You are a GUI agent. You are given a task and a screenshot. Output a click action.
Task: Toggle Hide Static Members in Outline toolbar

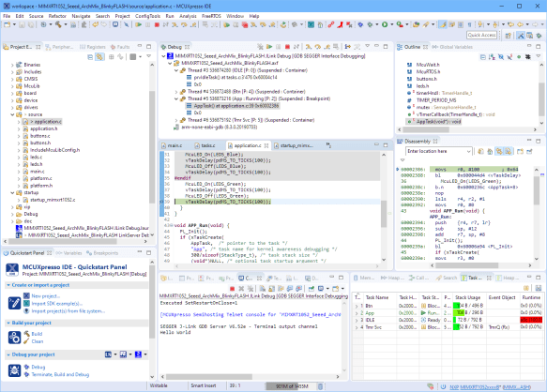[x=509, y=57]
